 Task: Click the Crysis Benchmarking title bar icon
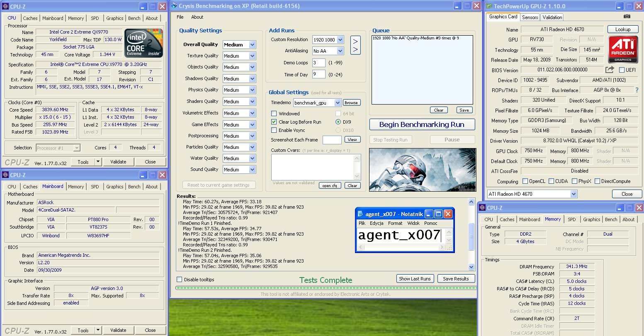174,6
